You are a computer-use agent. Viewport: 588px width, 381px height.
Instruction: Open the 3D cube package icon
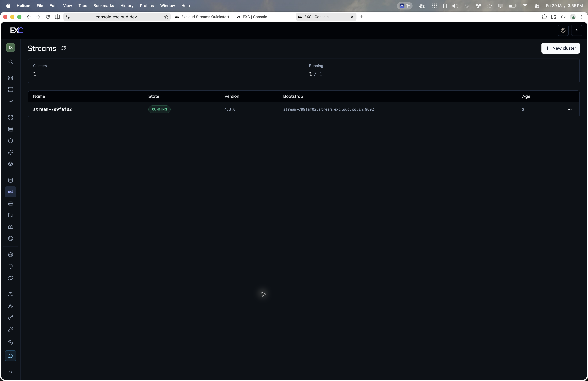pyautogui.click(x=10, y=164)
